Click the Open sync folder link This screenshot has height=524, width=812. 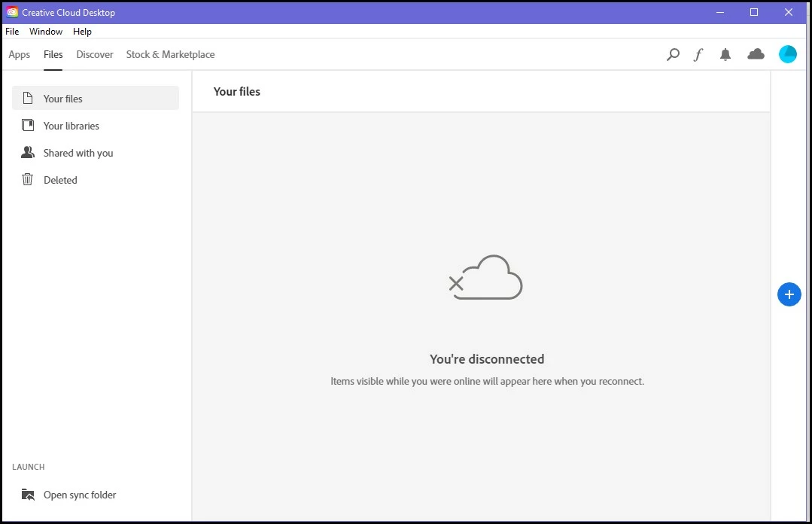point(80,495)
